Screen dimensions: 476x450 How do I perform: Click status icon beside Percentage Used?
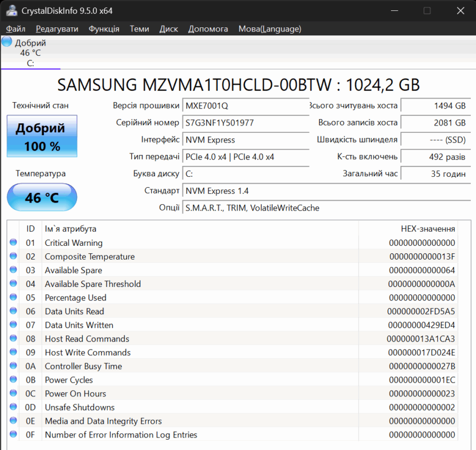(13, 298)
